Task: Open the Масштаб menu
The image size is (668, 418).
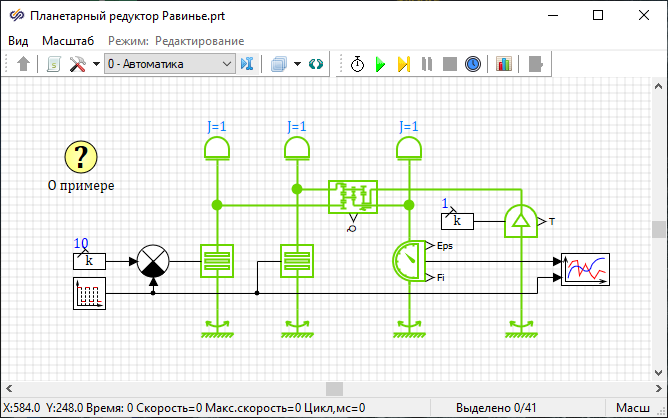Action: point(68,41)
